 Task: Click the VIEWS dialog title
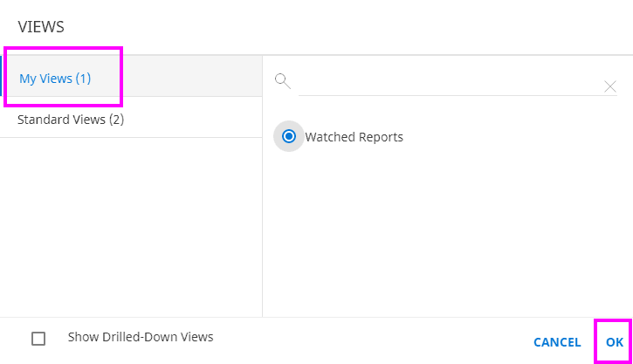(41, 27)
